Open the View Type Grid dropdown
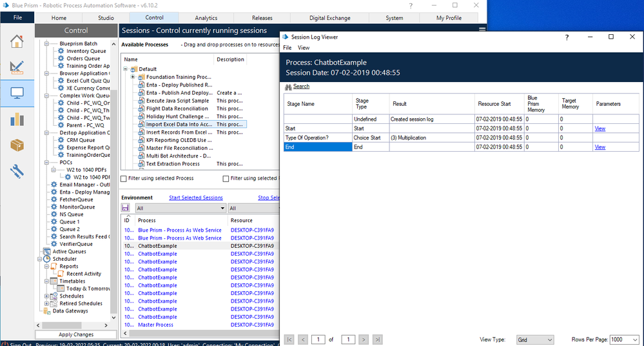This screenshot has width=644, height=346. click(x=535, y=340)
